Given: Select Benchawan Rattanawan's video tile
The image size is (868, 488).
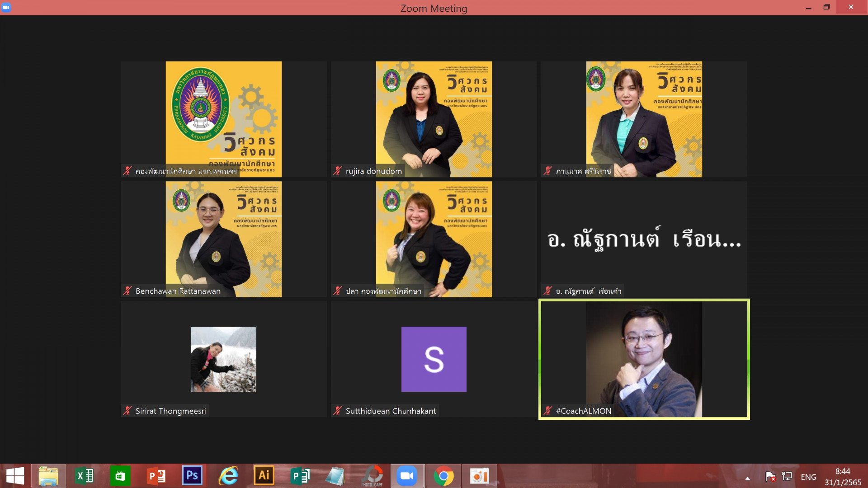Looking at the screenshot, I should pos(224,239).
